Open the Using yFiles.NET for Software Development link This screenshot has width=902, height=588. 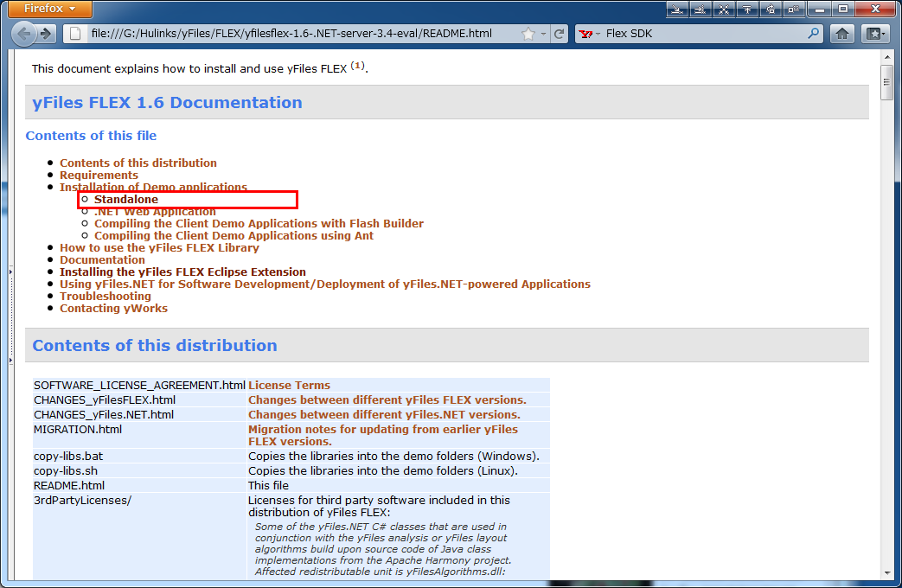click(x=325, y=284)
